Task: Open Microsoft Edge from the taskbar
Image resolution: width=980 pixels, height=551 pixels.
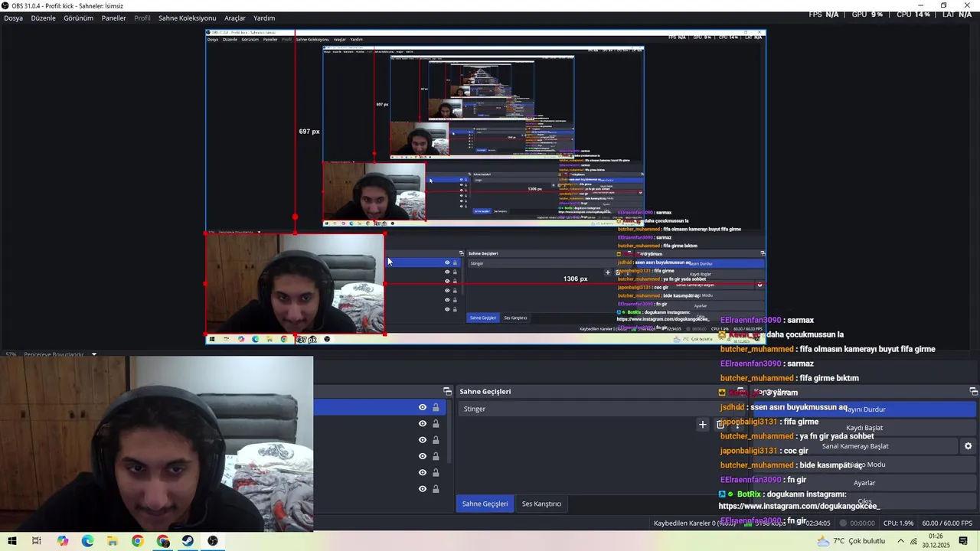Action: pos(87,541)
